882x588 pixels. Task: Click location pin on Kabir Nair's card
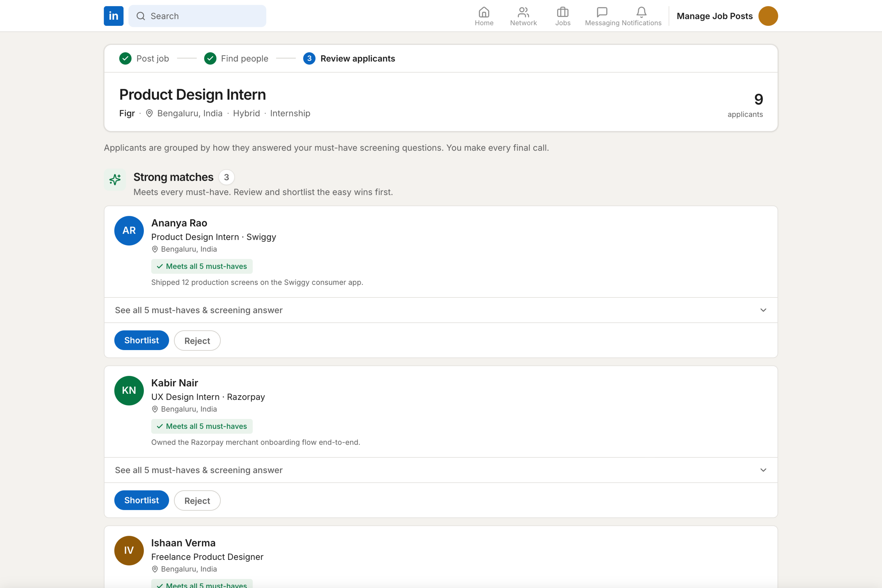155,409
